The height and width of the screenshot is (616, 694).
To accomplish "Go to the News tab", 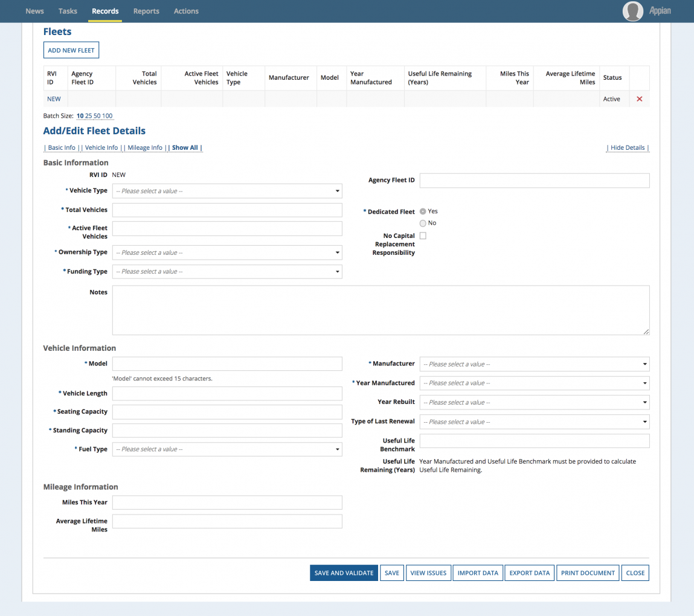I will pyautogui.click(x=34, y=11).
